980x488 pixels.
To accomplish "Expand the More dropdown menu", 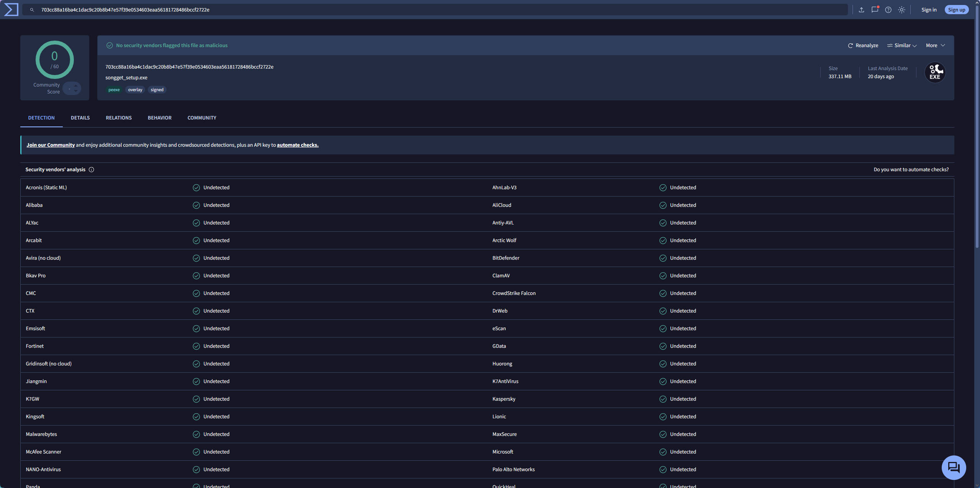I will click(x=936, y=46).
